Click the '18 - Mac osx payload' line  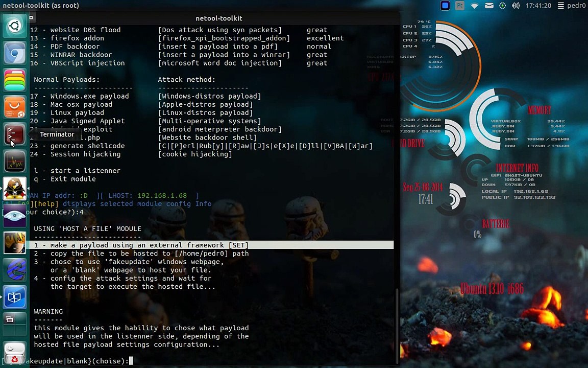click(x=71, y=104)
